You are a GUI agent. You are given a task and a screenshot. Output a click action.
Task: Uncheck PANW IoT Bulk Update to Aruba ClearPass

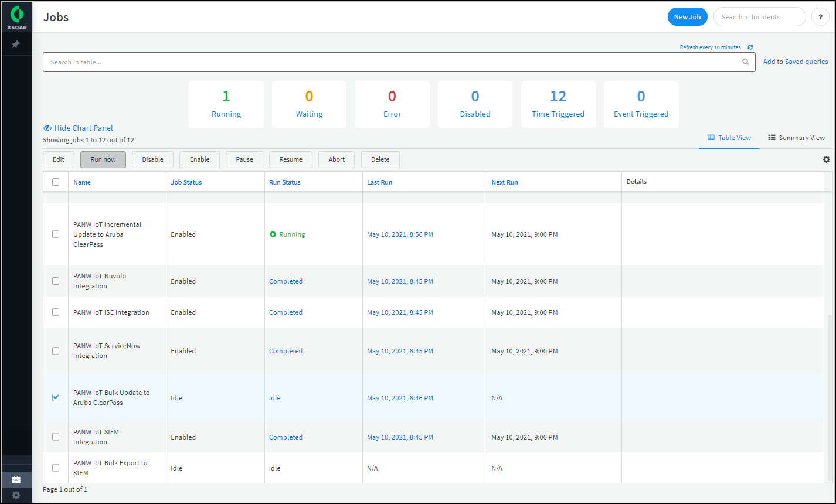coord(56,397)
